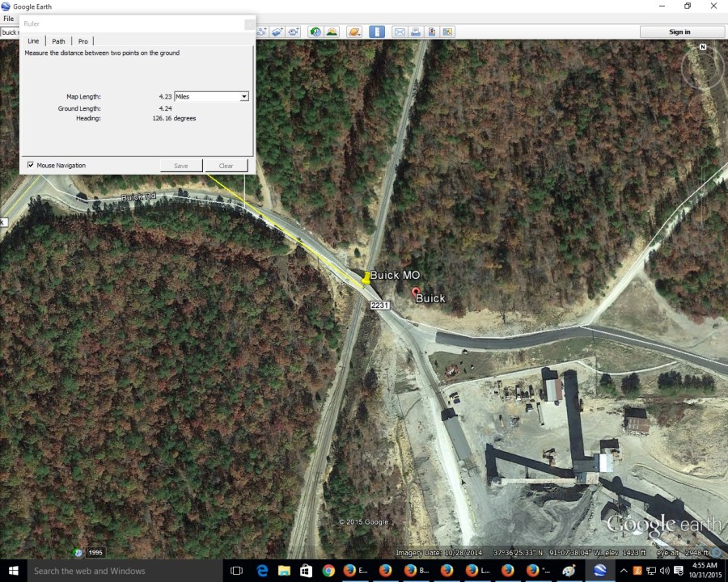Open the Miles unit dropdown

211,96
